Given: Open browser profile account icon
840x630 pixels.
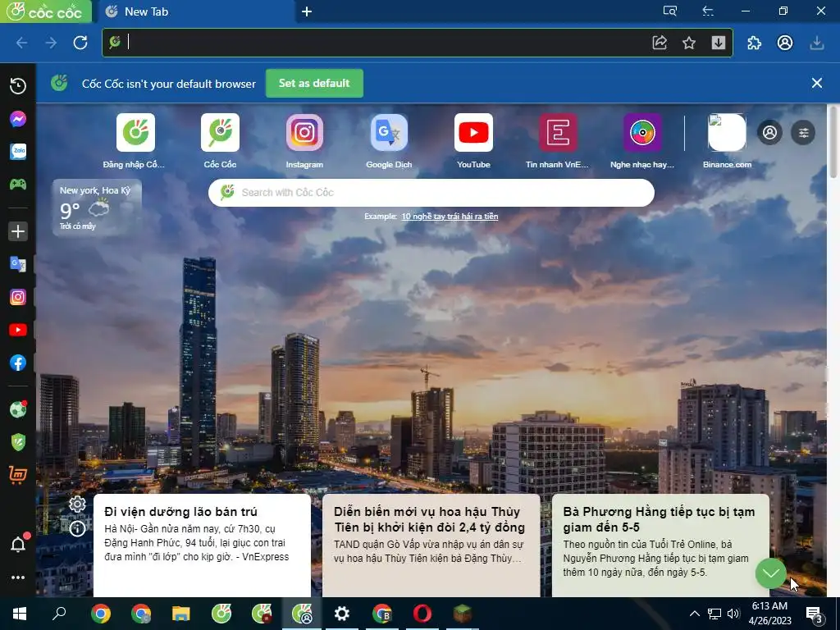Looking at the screenshot, I should coord(785,43).
